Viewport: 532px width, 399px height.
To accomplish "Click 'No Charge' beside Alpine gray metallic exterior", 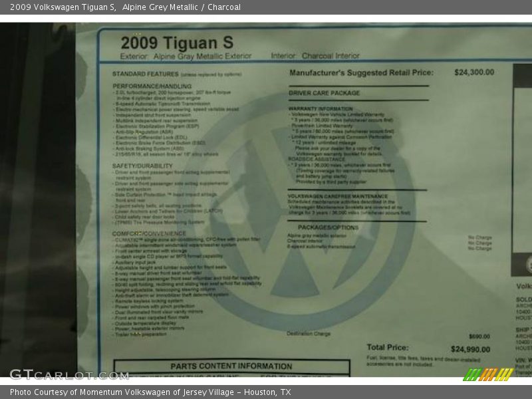I will coord(479,237).
